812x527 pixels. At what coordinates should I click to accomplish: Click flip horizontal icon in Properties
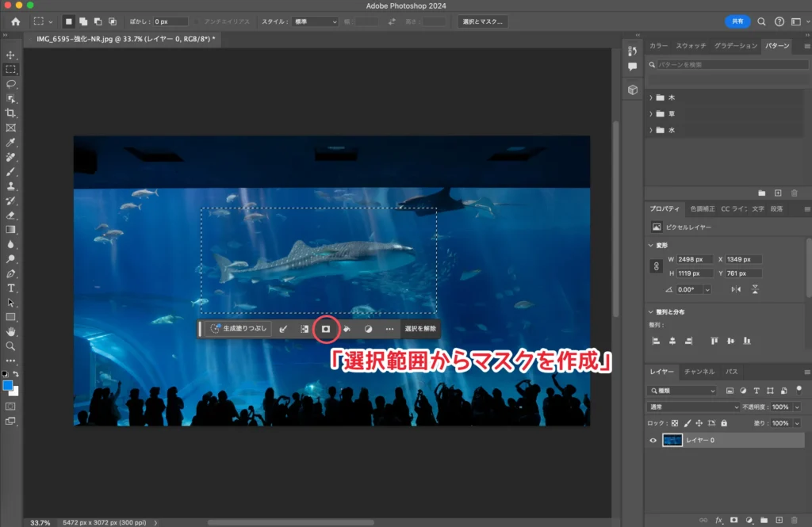735,289
